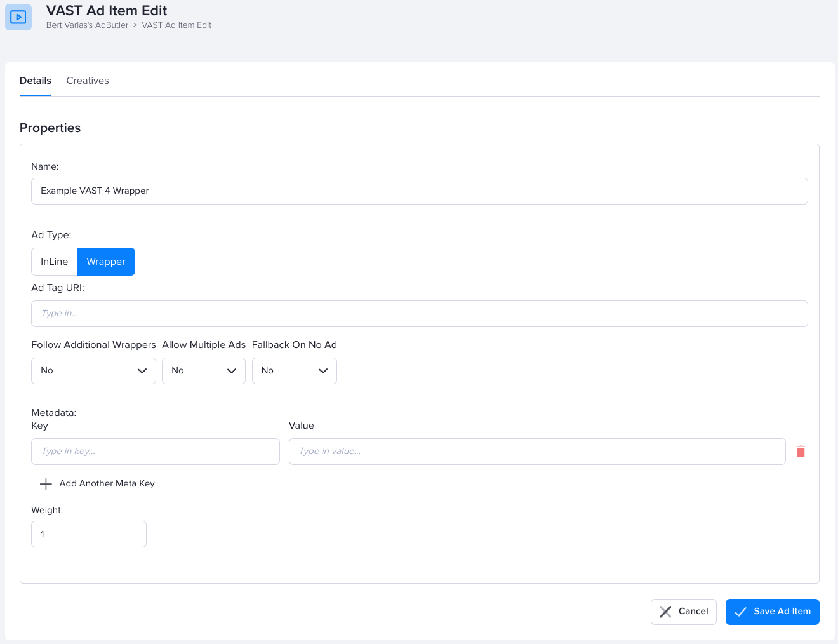Select the Wrapper ad type
The height and width of the screenshot is (644, 838).
click(x=106, y=262)
